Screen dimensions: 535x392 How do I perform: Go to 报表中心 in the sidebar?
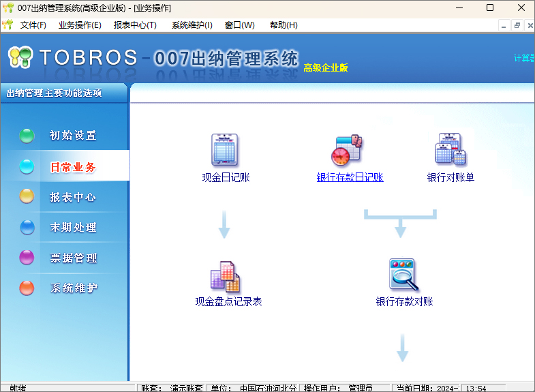(x=73, y=197)
